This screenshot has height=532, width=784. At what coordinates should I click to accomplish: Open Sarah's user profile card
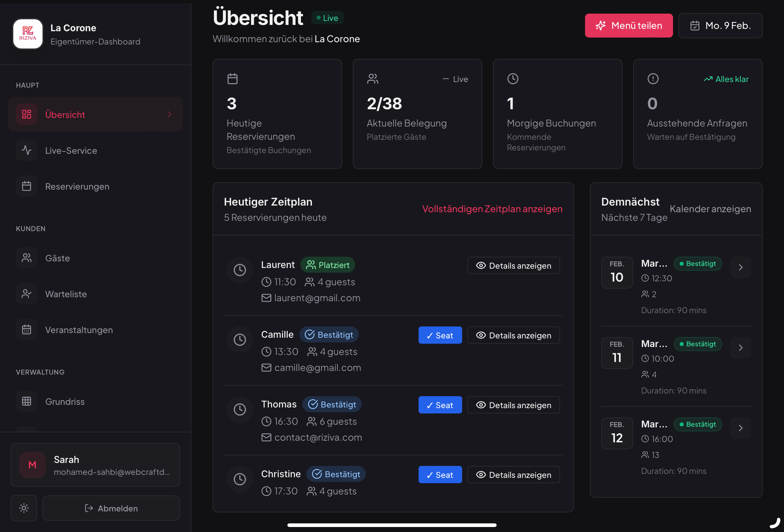95,465
